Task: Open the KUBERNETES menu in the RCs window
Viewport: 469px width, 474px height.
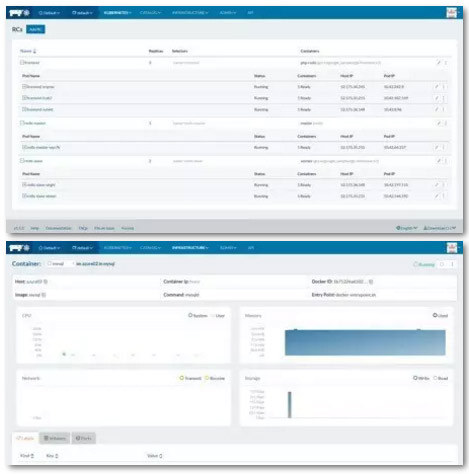Action: [117, 13]
